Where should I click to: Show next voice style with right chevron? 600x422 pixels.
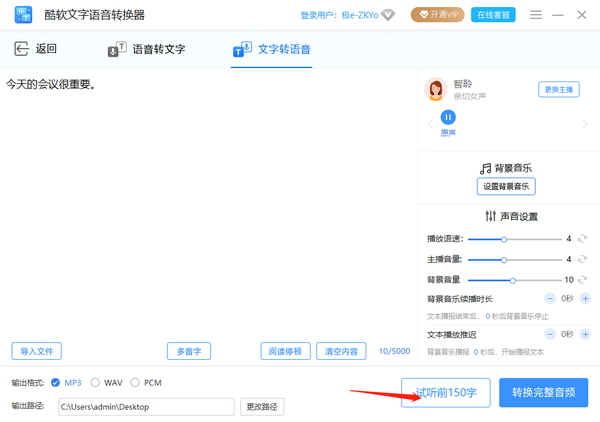[x=585, y=124]
